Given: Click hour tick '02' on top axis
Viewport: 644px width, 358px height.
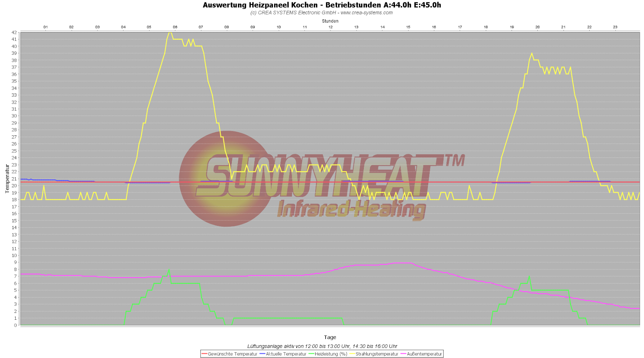Looking at the screenshot, I should tap(71, 27).
